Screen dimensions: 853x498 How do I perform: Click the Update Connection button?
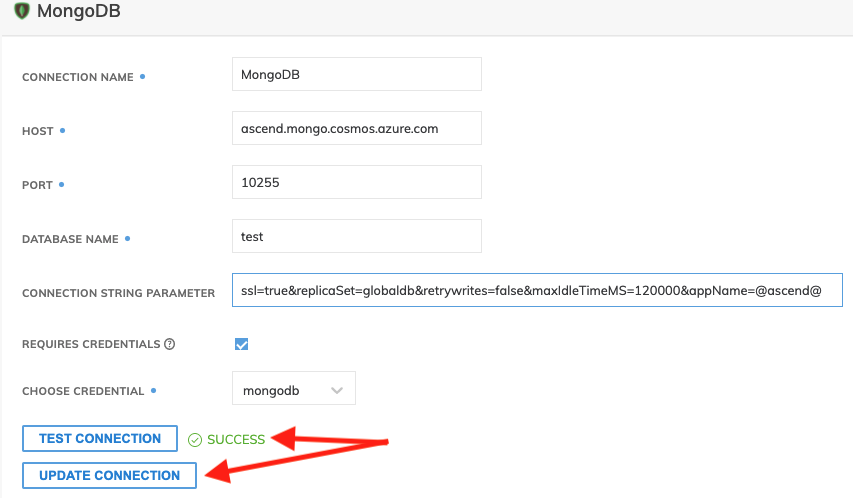[109, 476]
